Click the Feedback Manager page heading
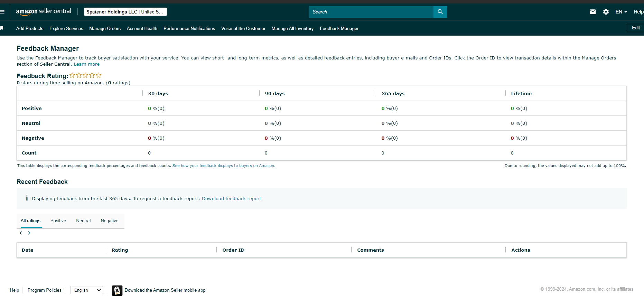Viewport: 644px width, 299px height. [x=48, y=48]
